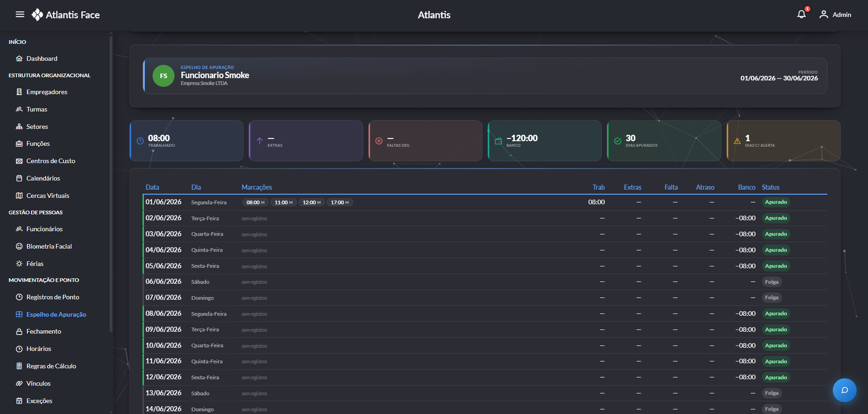Image resolution: width=868 pixels, height=414 pixels.
Task: Click the faltas X-circle icon
Action: click(379, 141)
